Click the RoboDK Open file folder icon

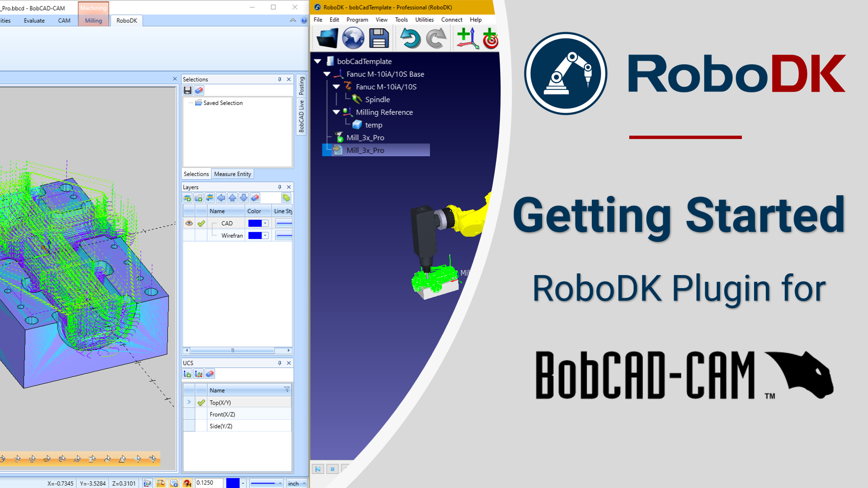pos(327,38)
